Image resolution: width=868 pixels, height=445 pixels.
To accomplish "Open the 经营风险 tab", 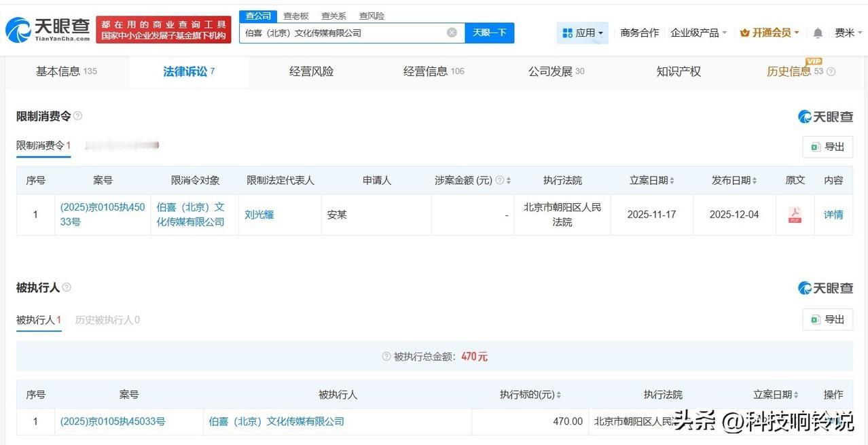I will pyautogui.click(x=311, y=71).
